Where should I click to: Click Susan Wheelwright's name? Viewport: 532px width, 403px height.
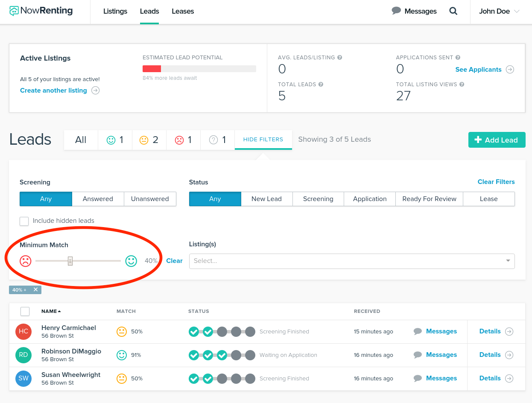coord(71,375)
